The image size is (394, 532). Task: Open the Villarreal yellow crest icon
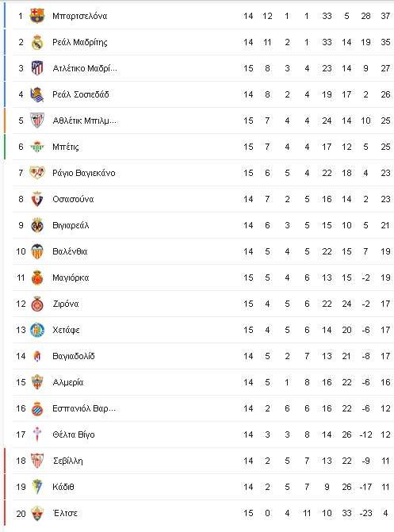point(37,225)
